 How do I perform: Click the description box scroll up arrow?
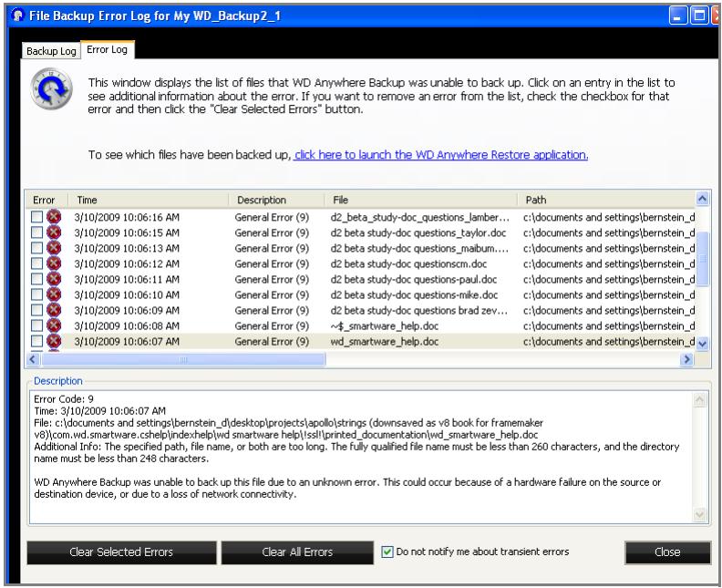[699, 399]
